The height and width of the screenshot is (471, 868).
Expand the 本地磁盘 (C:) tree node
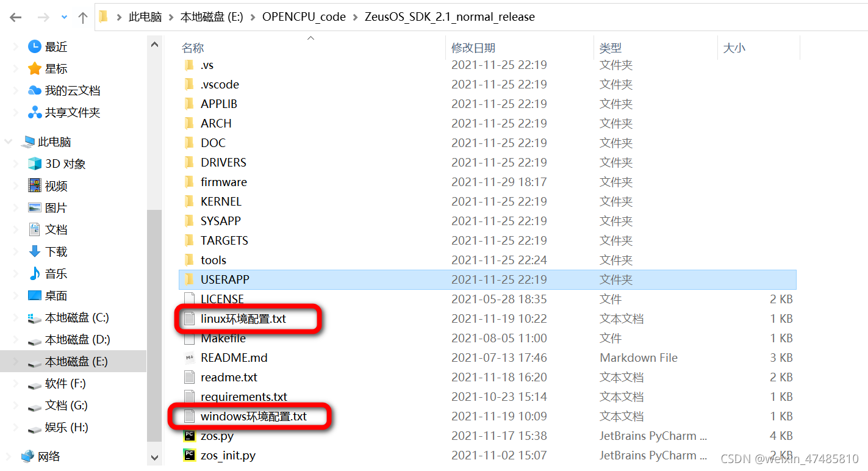pos(16,318)
